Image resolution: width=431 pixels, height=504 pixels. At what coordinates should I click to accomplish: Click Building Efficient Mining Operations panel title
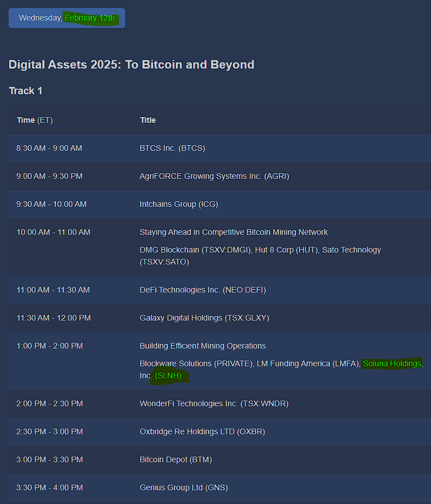(x=202, y=346)
